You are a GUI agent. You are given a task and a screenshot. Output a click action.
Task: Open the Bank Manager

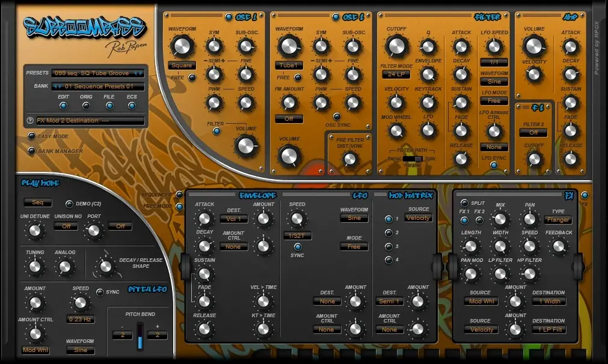pos(31,151)
